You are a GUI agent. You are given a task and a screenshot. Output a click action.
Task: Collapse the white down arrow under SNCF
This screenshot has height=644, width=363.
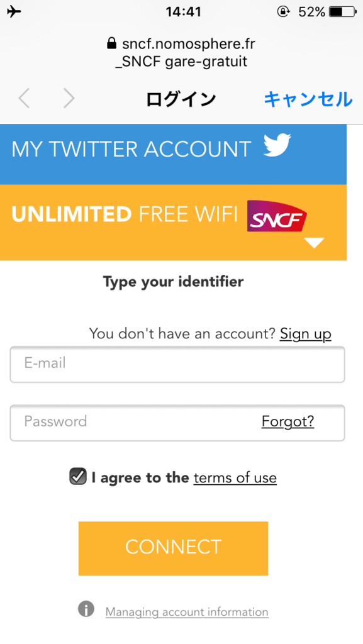click(314, 243)
